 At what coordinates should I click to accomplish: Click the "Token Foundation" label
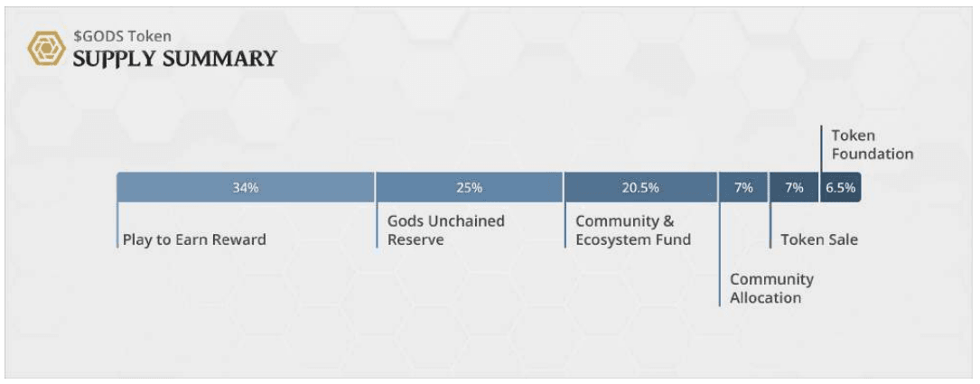point(872,145)
